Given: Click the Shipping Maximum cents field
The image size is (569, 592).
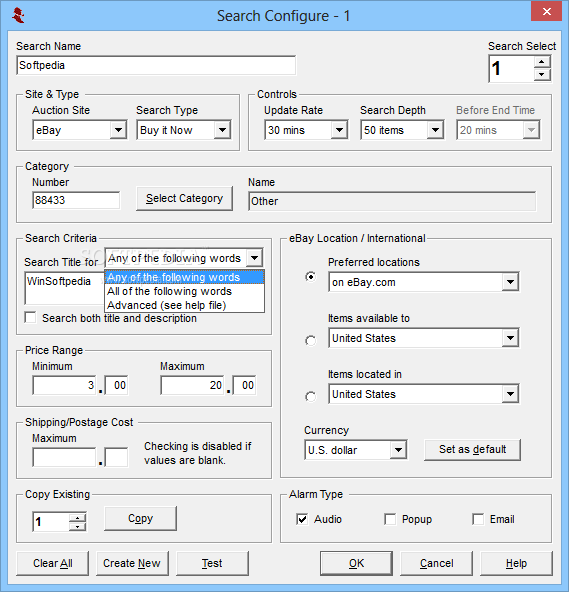Looking at the screenshot, I should click(x=116, y=457).
